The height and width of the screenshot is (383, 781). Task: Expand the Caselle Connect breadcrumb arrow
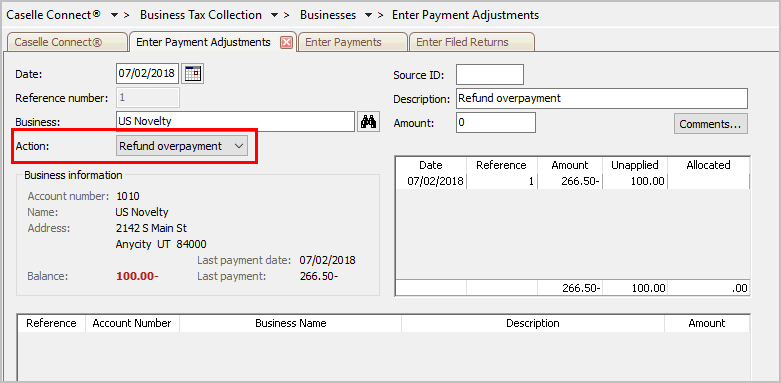coord(114,15)
